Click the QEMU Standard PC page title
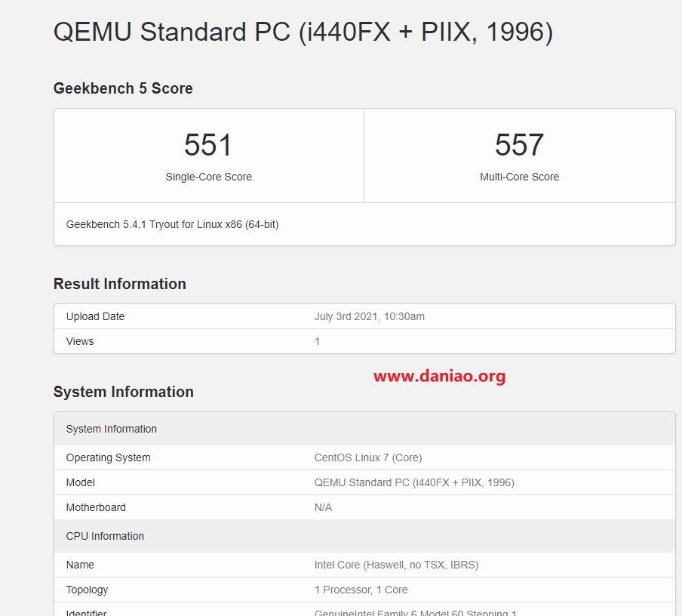 tap(303, 32)
